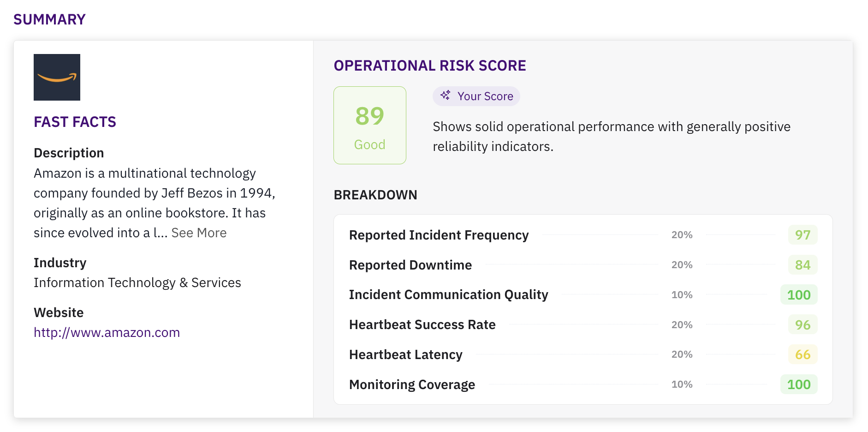The image size is (868, 432).
Task: Select the Monitoring Coverage label
Action: pos(412,384)
